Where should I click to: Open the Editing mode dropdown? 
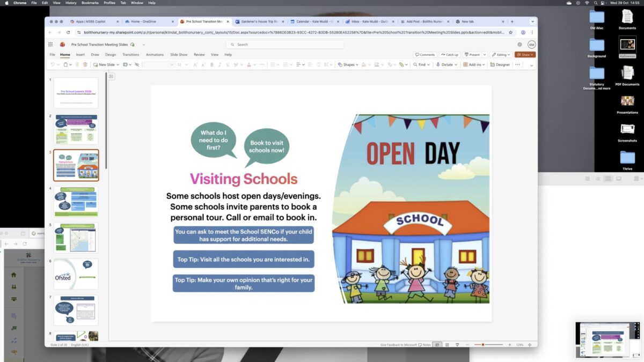click(x=501, y=55)
